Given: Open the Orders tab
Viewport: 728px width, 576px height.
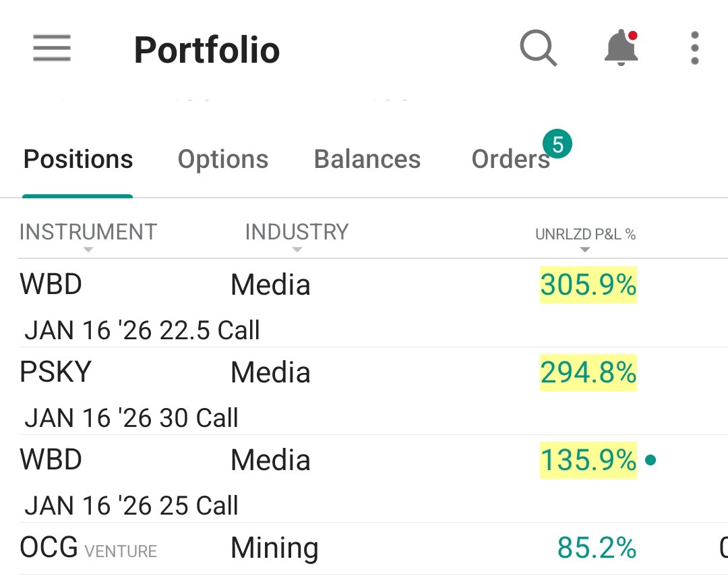Looking at the screenshot, I should coord(511,159).
